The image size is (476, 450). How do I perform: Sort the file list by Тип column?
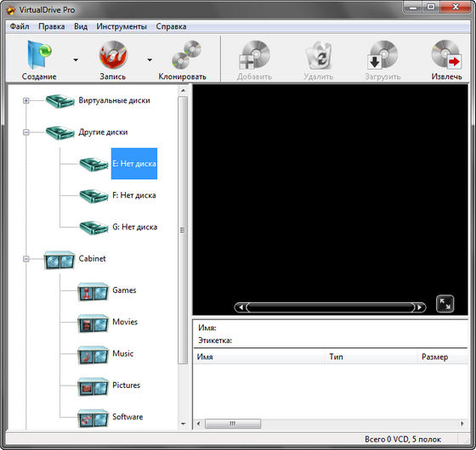(371, 357)
